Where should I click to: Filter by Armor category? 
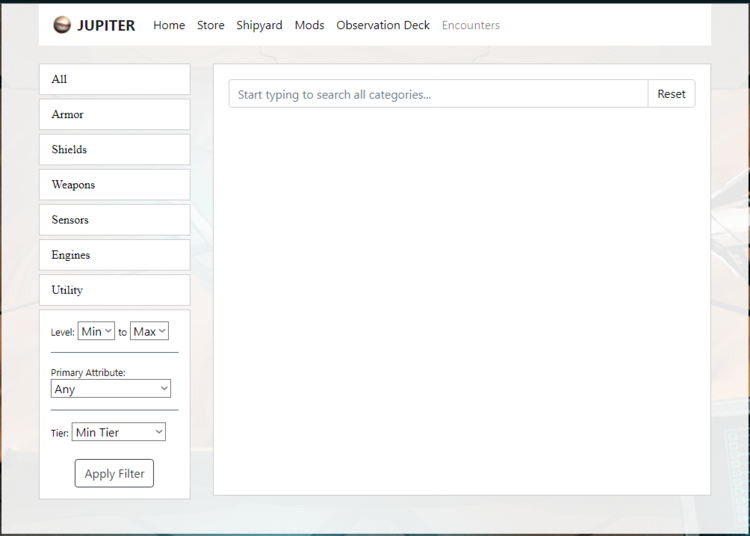(114, 115)
